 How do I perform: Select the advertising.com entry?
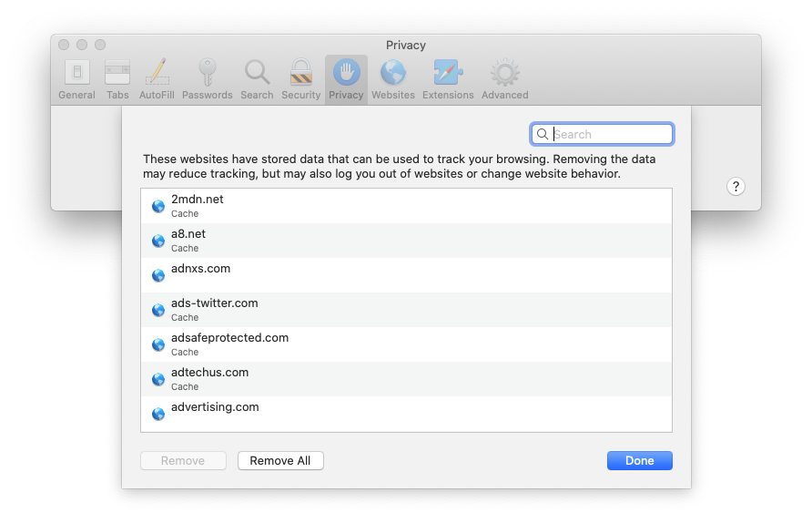pos(407,414)
